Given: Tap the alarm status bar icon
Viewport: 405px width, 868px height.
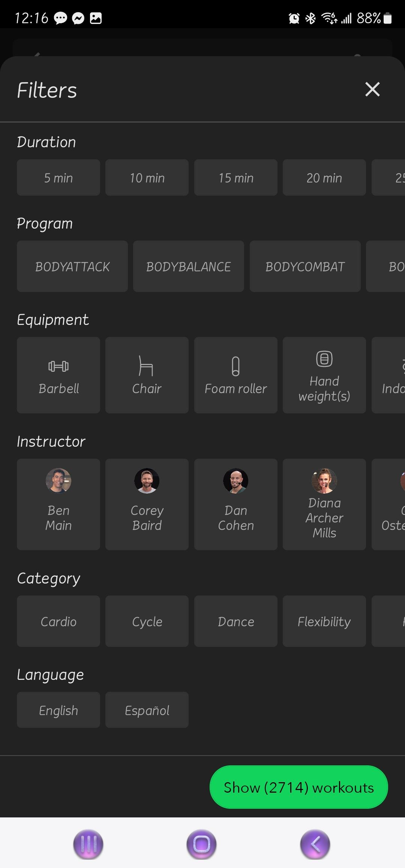Looking at the screenshot, I should (294, 18).
